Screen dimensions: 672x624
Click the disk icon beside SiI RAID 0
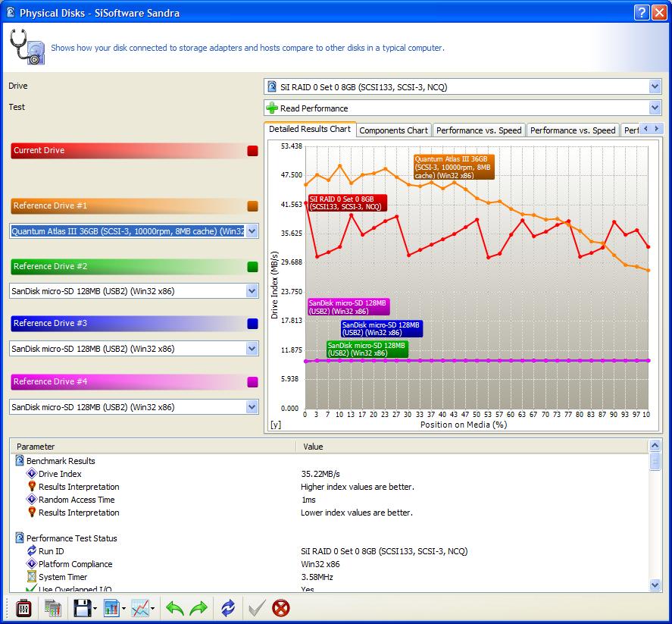272,87
